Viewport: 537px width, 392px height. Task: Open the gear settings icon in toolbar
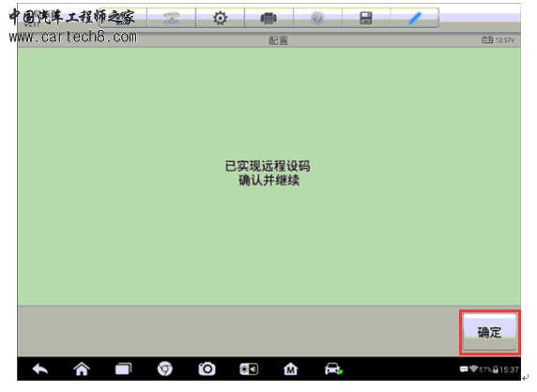pyautogui.click(x=221, y=18)
